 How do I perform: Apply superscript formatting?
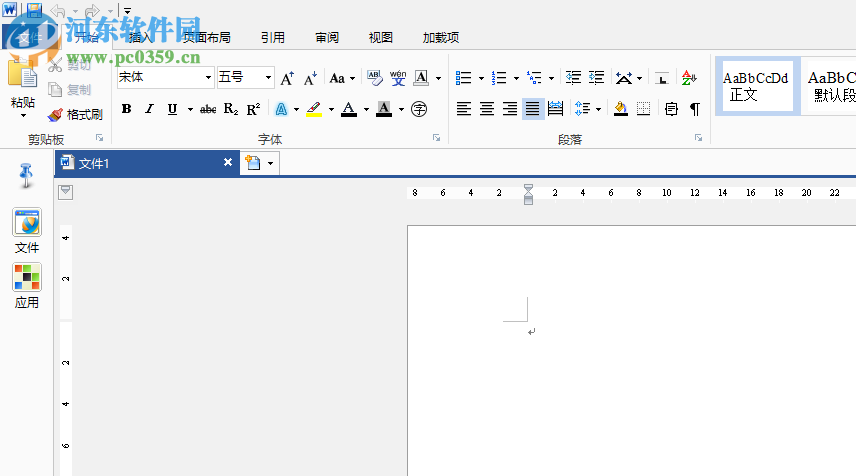(253, 109)
